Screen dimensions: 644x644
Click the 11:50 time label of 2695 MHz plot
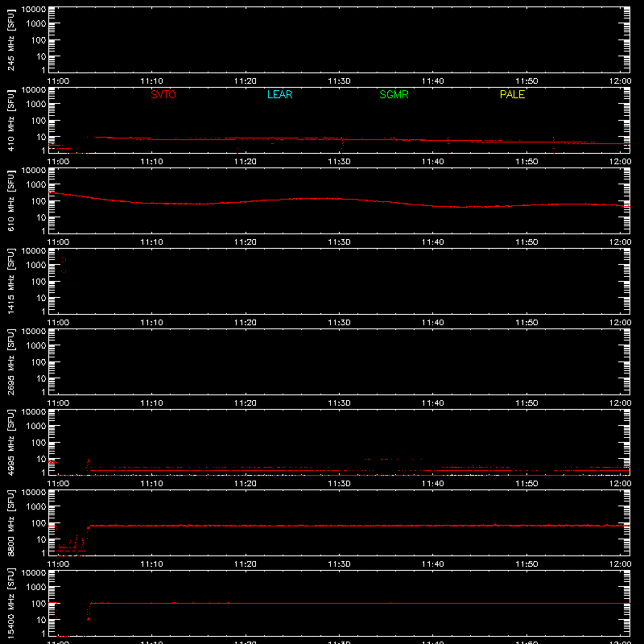(526, 403)
